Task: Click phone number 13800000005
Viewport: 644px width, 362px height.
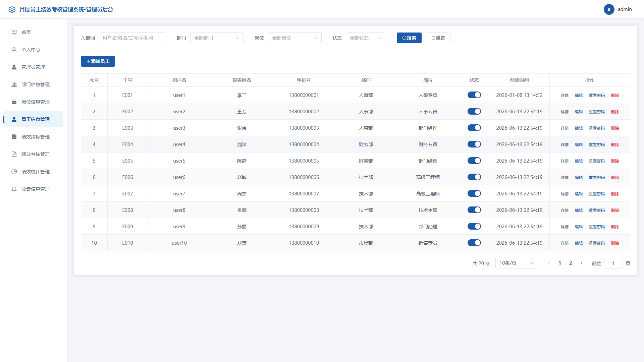Action: point(304,161)
